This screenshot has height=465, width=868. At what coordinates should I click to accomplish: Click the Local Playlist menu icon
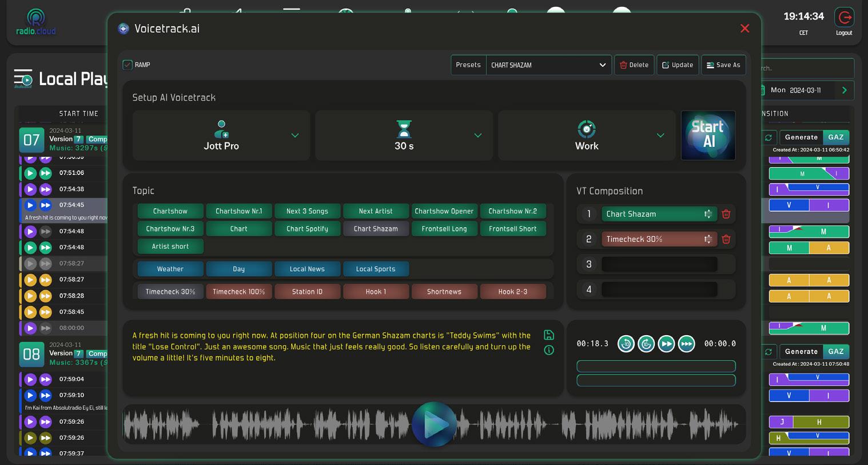coord(23,78)
